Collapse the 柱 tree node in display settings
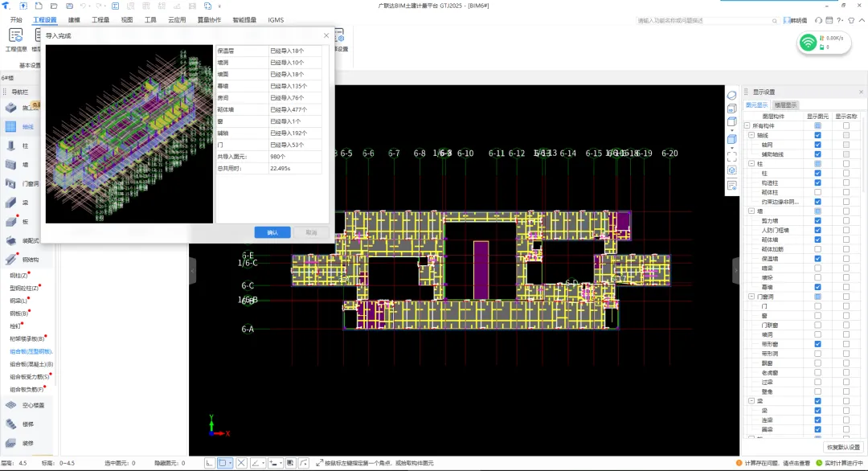The image size is (868, 471). click(751, 164)
